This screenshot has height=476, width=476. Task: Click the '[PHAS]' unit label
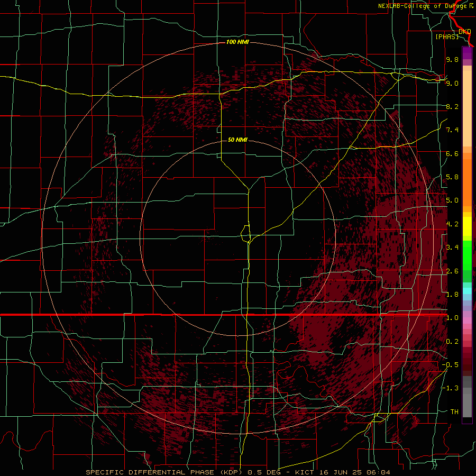[x=447, y=36]
